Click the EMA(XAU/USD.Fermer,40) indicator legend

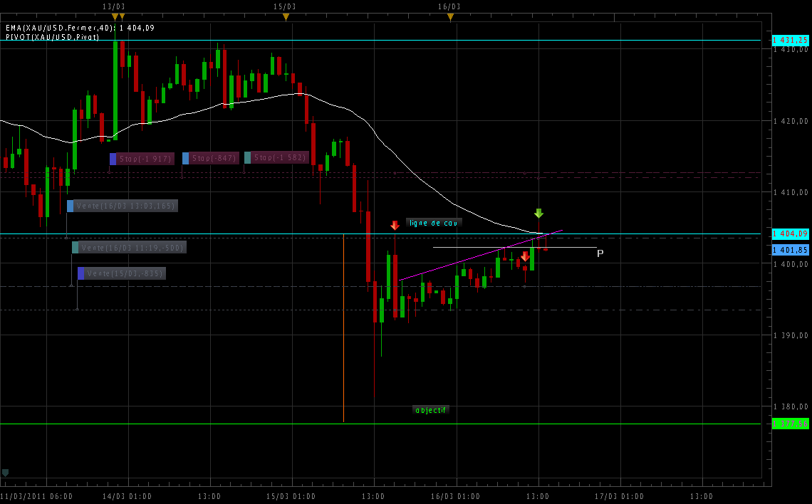(80, 28)
